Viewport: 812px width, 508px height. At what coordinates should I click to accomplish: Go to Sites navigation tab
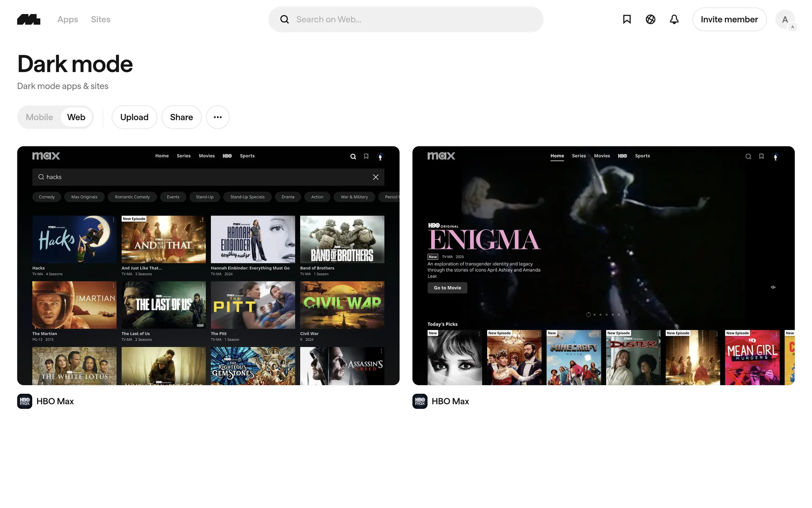pos(101,19)
